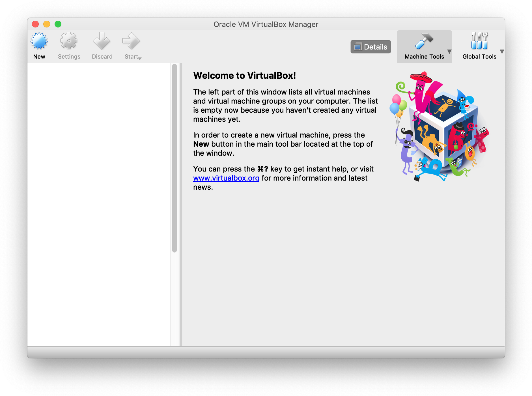Viewport: 532px width, 396px height.
Task: Select the Machine Tools hammer icon
Action: tap(424, 41)
